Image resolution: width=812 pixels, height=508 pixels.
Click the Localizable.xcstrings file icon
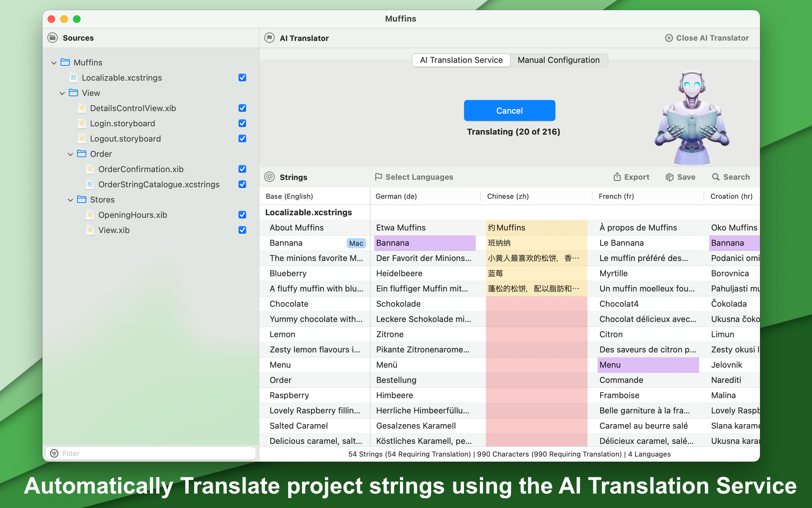point(74,77)
